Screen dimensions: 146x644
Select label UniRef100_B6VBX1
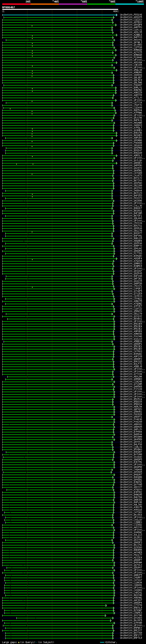point(131,319)
